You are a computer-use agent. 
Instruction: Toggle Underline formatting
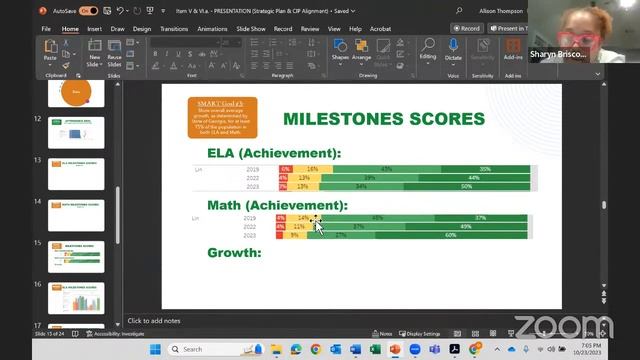point(178,54)
